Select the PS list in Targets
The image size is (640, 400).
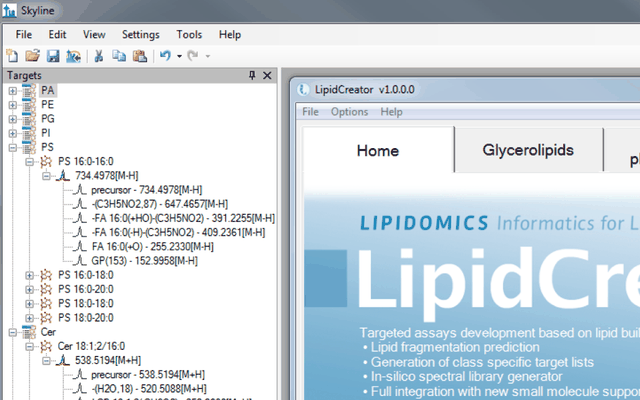click(x=47, y=147)
